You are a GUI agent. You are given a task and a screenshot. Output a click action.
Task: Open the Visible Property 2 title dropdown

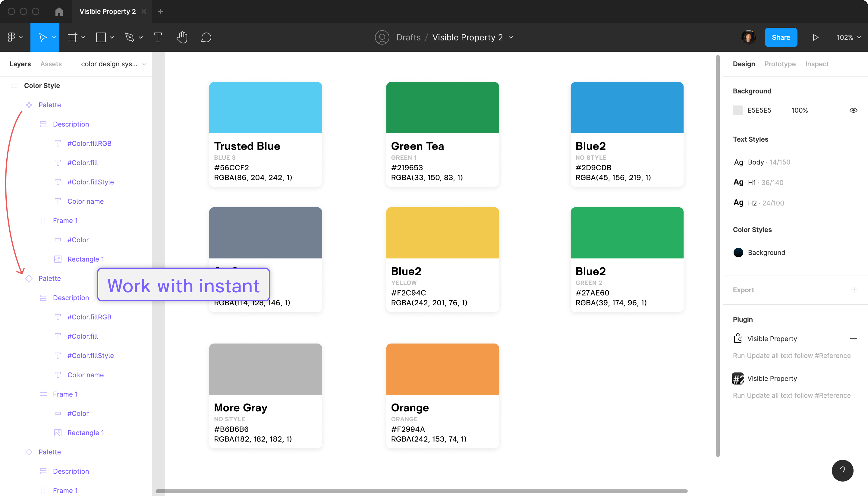(x=511, y=37)
